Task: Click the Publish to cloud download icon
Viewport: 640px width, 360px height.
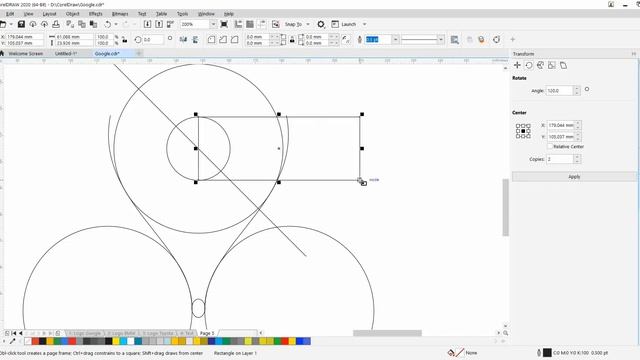Action: coord(33,24)
